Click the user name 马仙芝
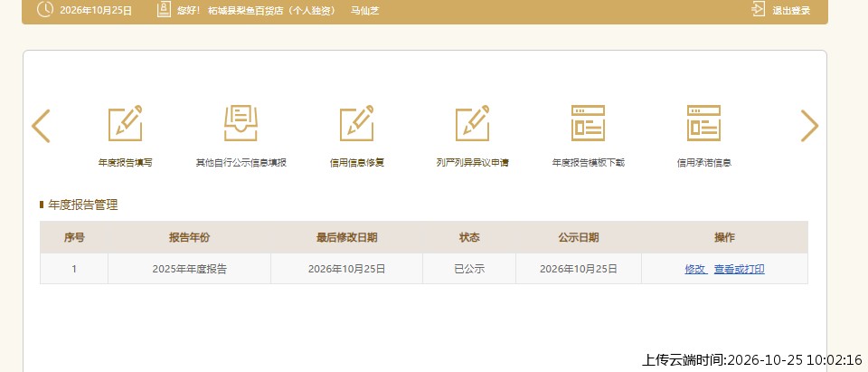 (364, 11)
